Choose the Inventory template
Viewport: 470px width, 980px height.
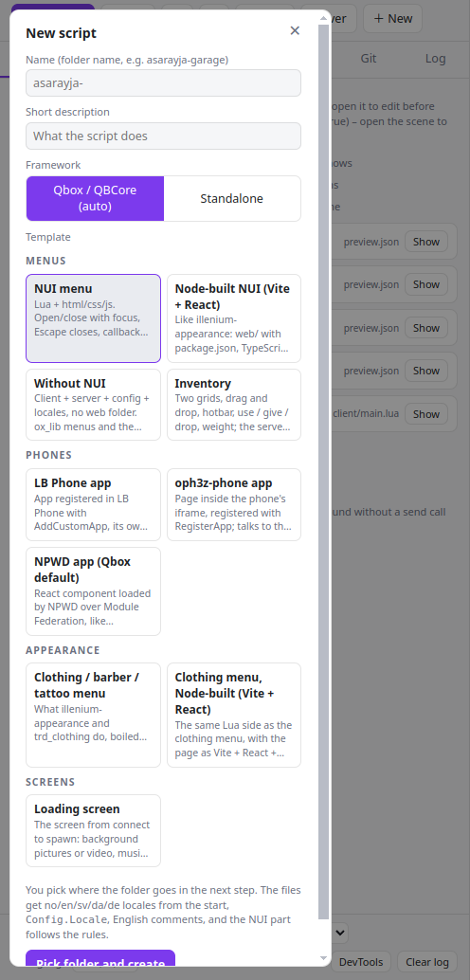pyautogui.click(x=234, y=405)
